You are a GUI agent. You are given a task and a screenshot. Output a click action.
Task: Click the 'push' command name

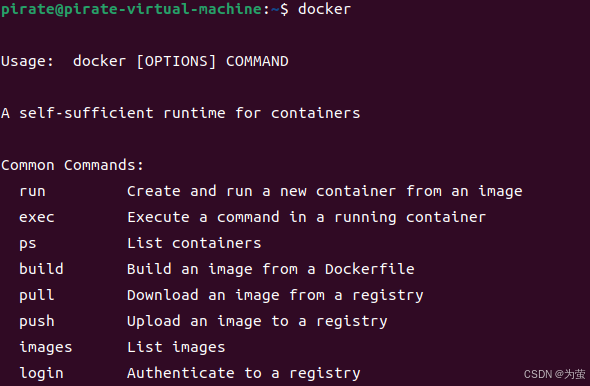(x=37, y=321)
